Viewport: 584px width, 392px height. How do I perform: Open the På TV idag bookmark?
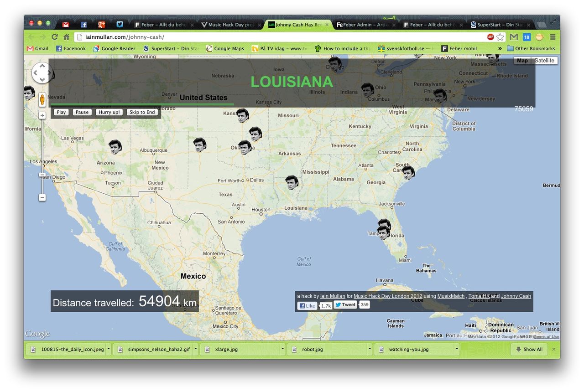pyautogui.click(x=280, y=48)
